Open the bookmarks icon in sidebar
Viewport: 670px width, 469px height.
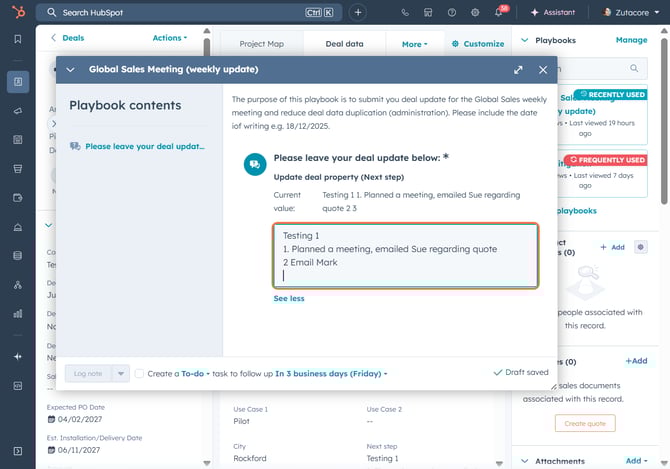[x=17, y=39]
